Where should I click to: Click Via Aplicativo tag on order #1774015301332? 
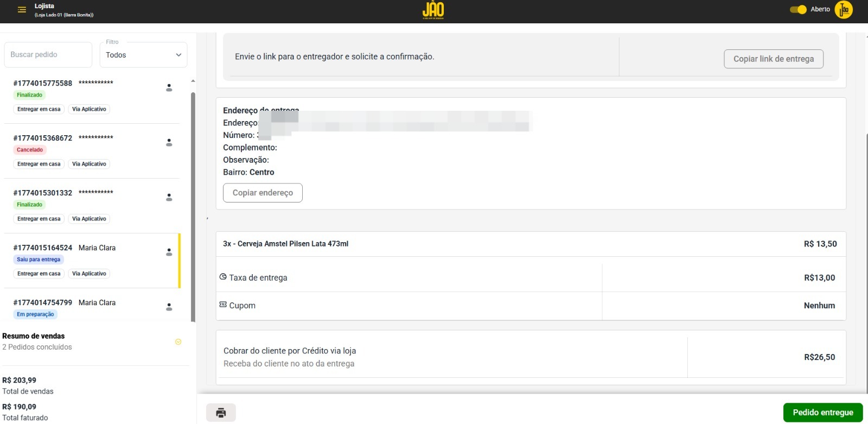tap(89, 219)
